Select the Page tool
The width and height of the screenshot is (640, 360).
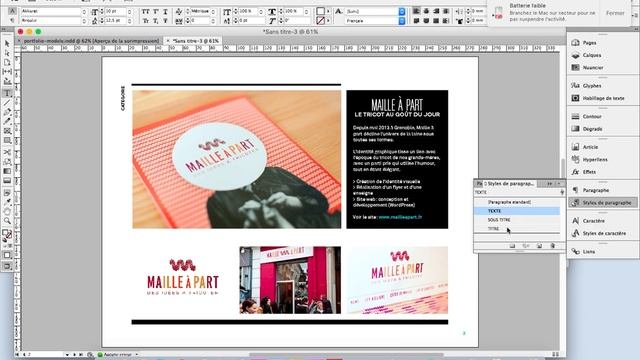(x=7, y=62)
